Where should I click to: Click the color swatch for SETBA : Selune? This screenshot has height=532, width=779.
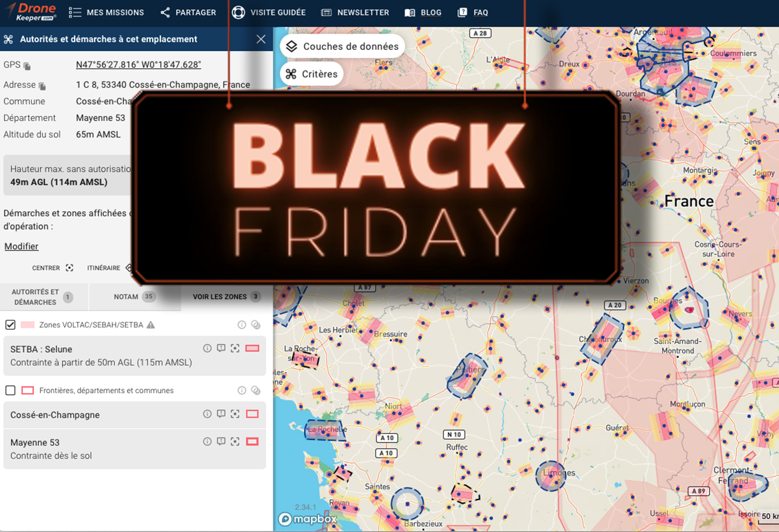click(x=253, y=348)
